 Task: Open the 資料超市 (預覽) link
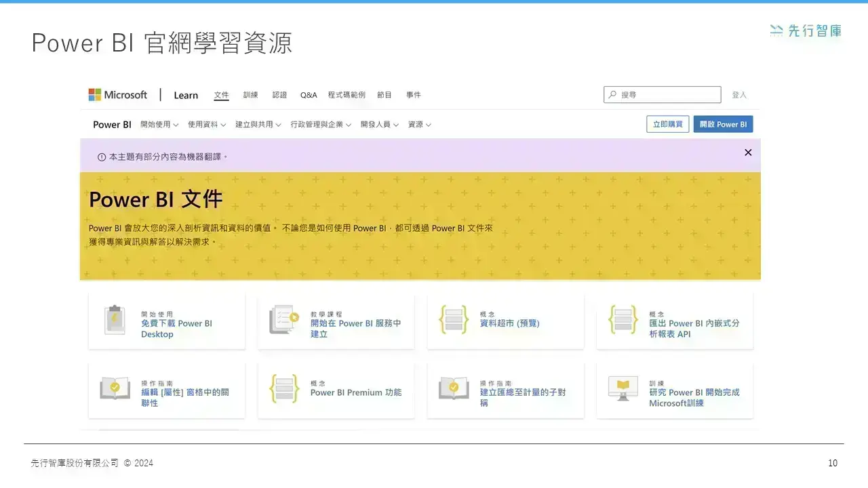(x=509, y=323)
